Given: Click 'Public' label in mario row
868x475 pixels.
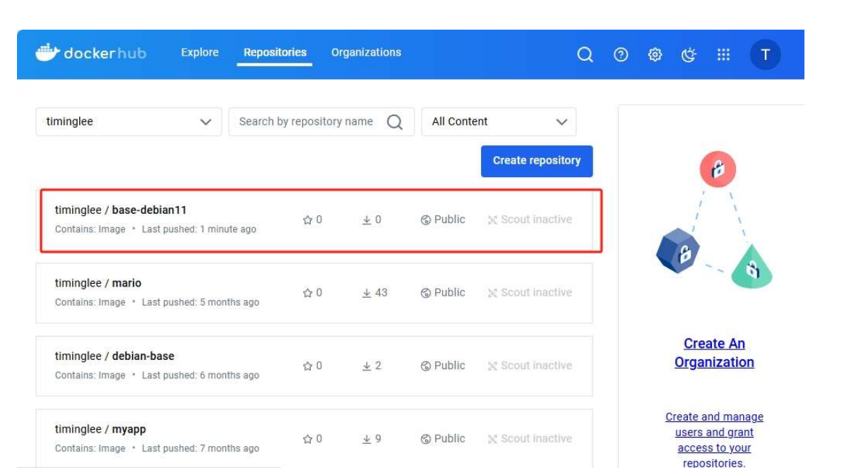Looking at the screenshot, I should 450,293.
